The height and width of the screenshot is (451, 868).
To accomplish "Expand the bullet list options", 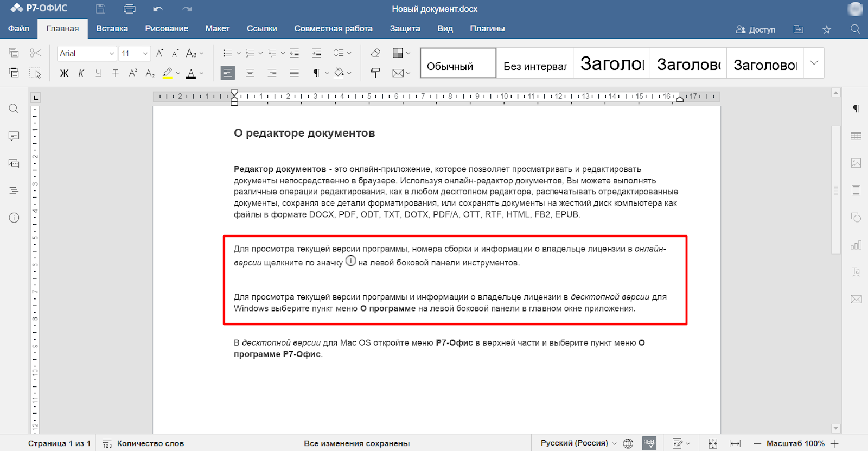I will click(238, 53).
